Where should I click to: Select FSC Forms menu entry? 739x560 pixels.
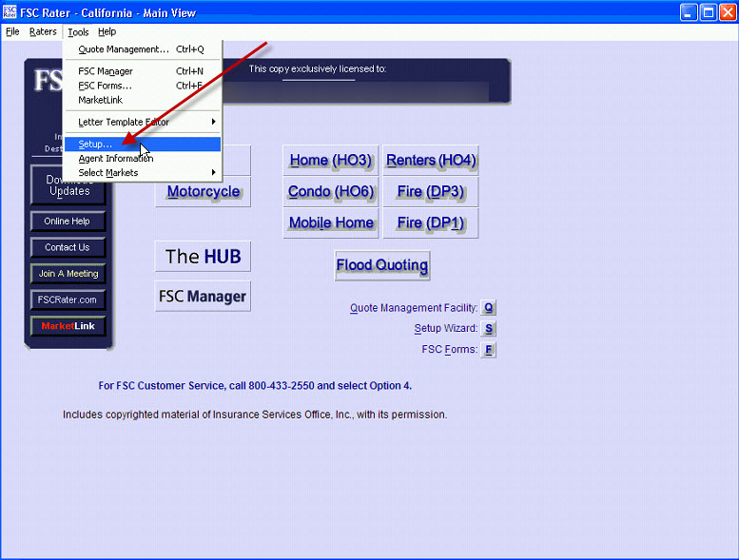point(143,86)
